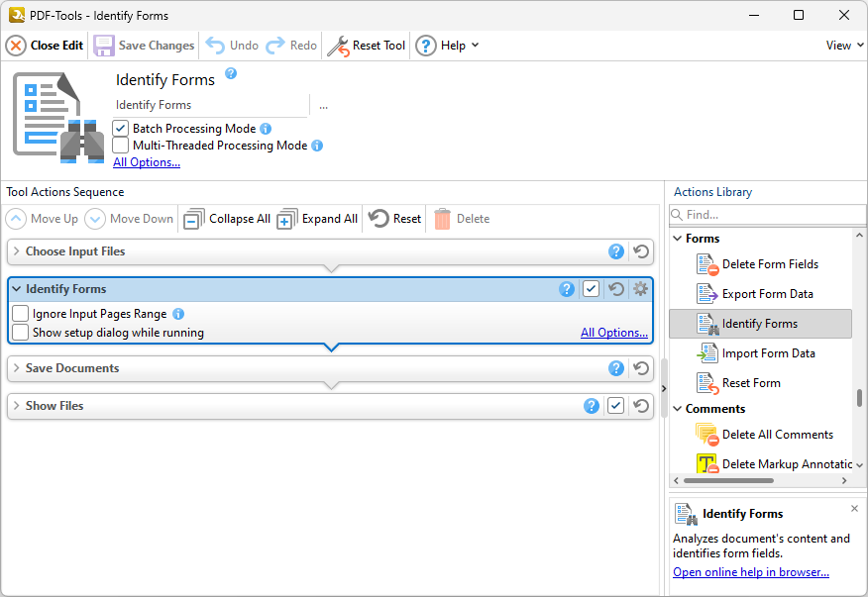The width and height of the screenshot is (868, 597).
Task: Click Save Changes floppy icon
Action: pos(103,46)
